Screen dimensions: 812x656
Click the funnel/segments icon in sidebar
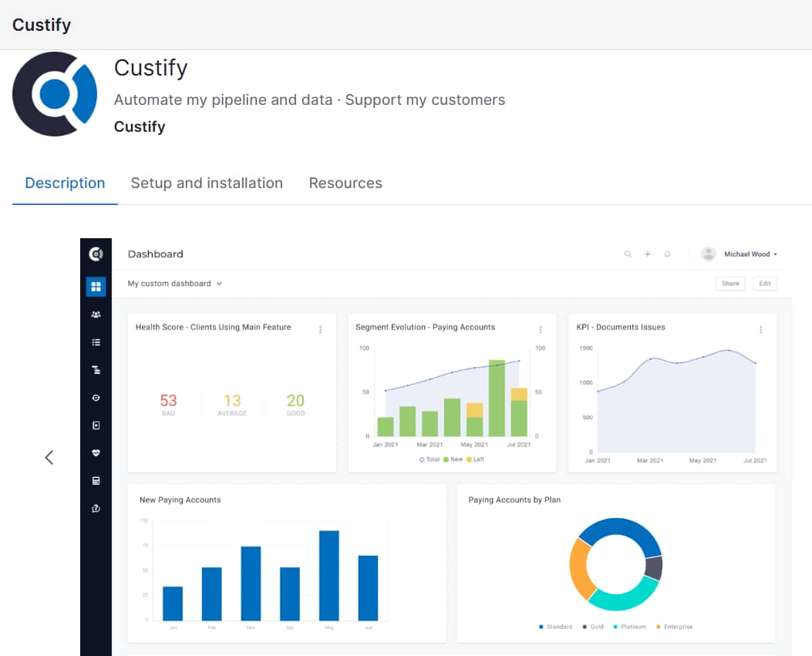pos(96,369)
